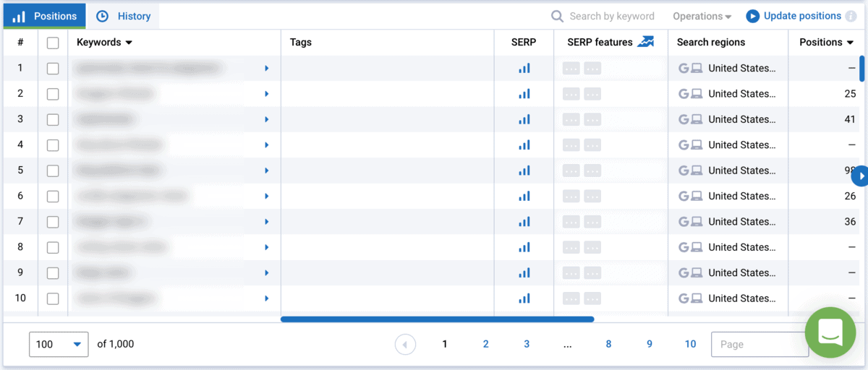Go to page 3
The image size is (868, 370).
[527, 345]
